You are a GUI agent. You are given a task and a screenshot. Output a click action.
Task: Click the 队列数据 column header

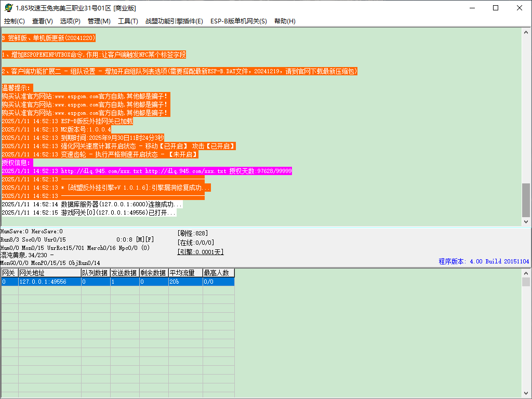click(96, 273)
